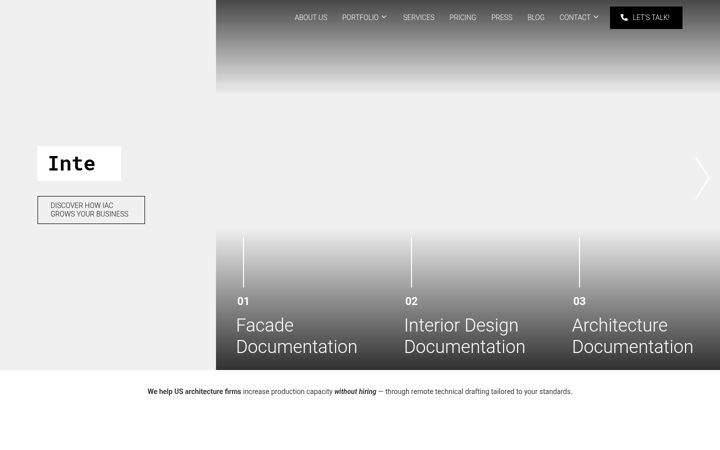The height and width of the screenshot is (450, 720).
Task: Open the Portfolio menu item
Action: 360,17
